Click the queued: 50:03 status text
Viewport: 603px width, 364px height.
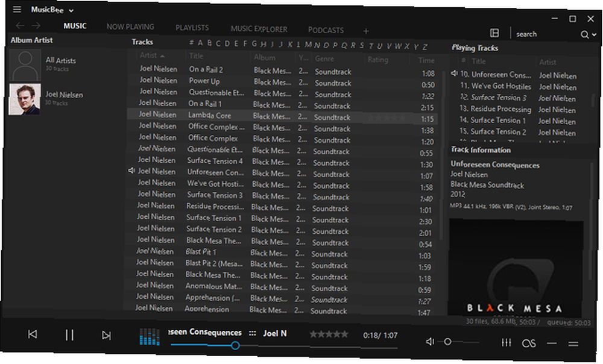(569, 323)
